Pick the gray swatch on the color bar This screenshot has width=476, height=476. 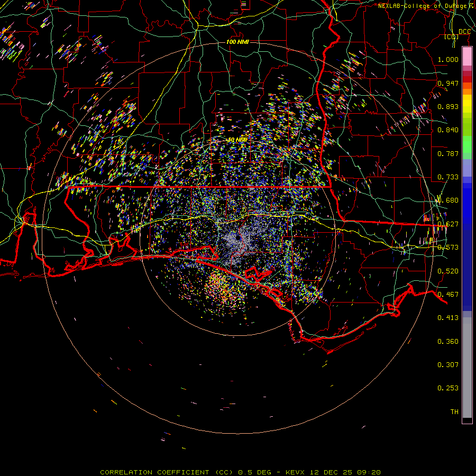click(467, 368)
